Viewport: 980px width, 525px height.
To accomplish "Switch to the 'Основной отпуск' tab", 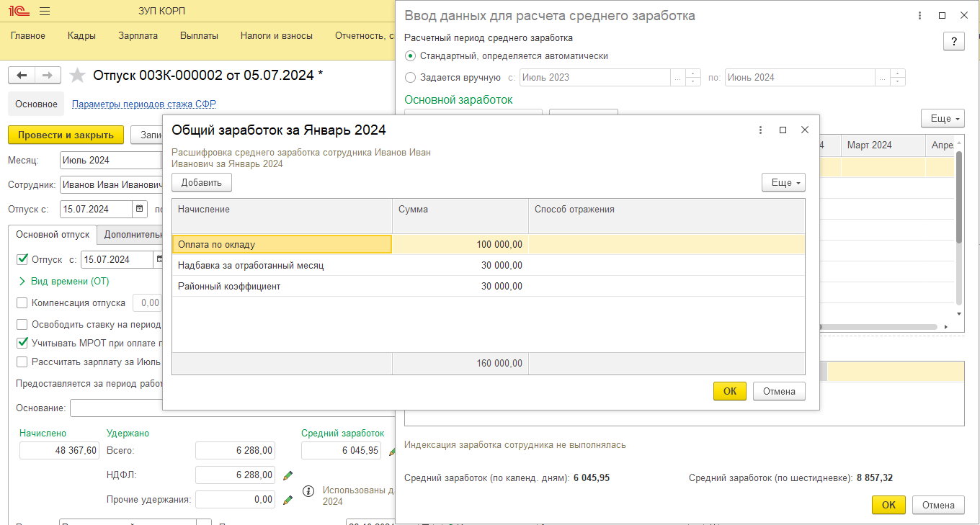I will (x=53, y=235).
